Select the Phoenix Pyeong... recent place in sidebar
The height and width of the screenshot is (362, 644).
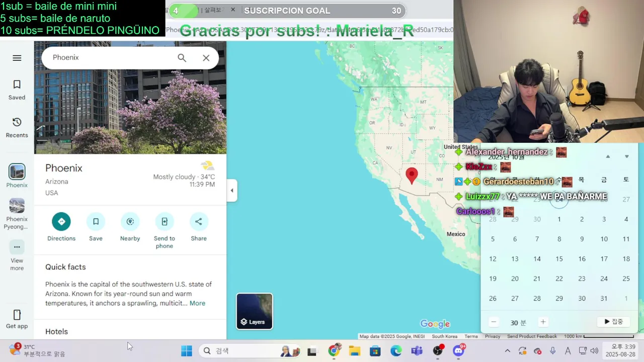(x=17, y=206)
